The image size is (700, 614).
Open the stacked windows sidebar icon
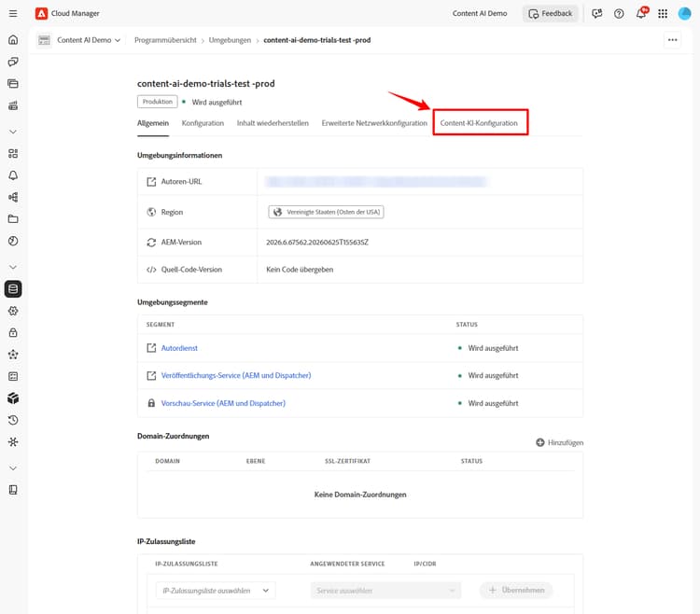coord(13,83)
